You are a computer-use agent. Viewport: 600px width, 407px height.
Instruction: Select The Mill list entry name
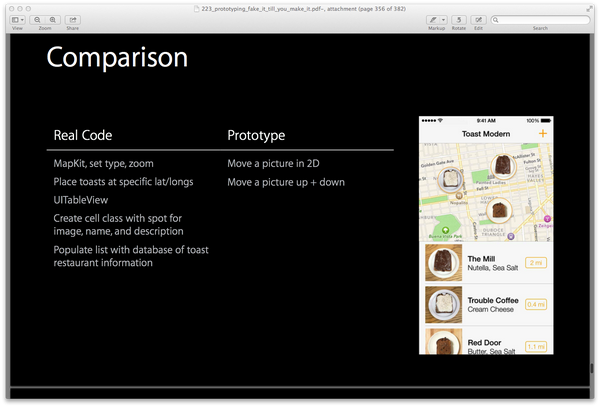(481, 259)
